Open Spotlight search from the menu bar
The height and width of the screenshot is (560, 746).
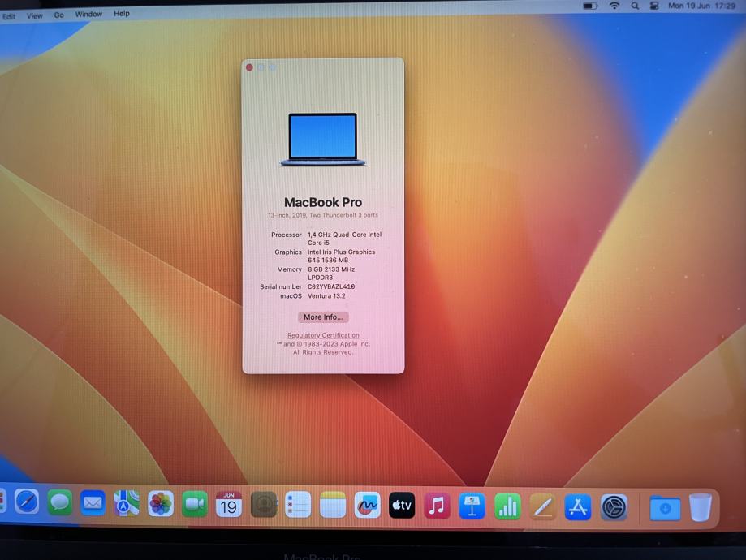click(635, 6)
